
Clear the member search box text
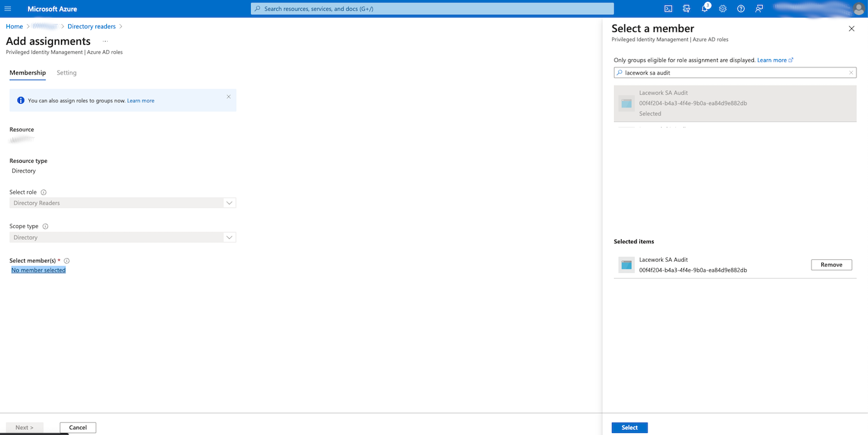click(x=850, y=73)
